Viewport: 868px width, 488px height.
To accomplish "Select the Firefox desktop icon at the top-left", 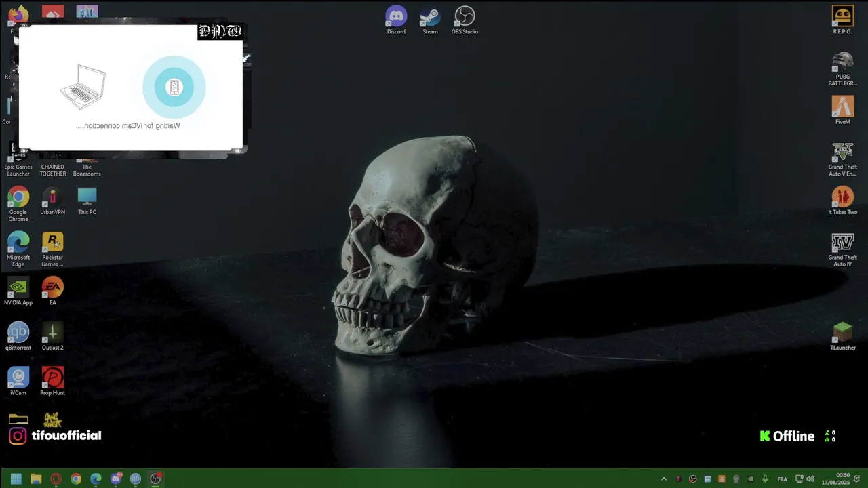I will coord(18,15).
